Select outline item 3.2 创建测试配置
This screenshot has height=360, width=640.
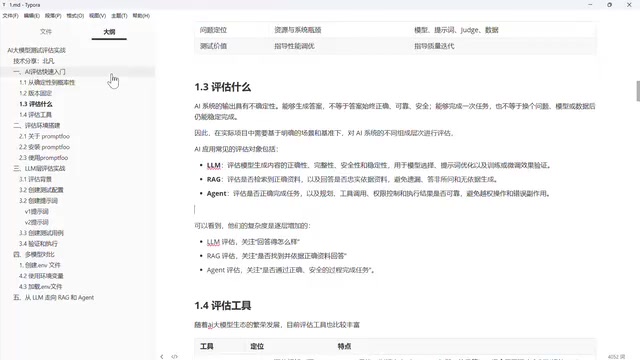point(41,190)
